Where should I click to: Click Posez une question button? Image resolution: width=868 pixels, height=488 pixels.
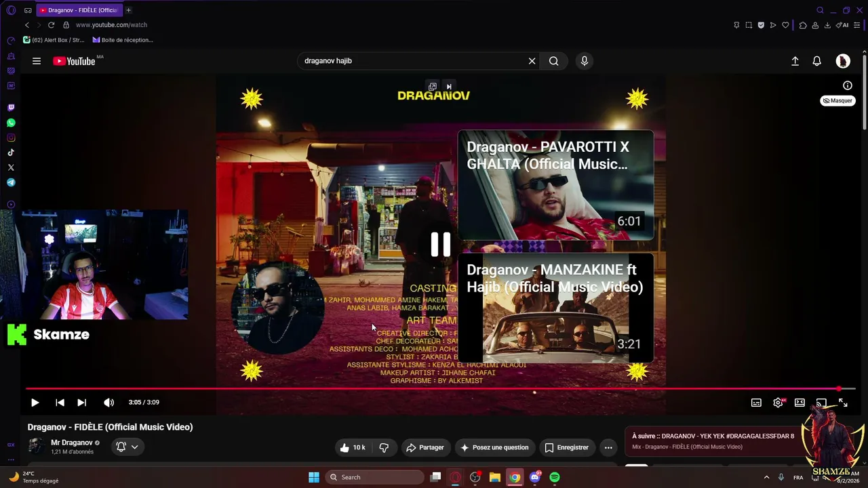pos(495,447)
